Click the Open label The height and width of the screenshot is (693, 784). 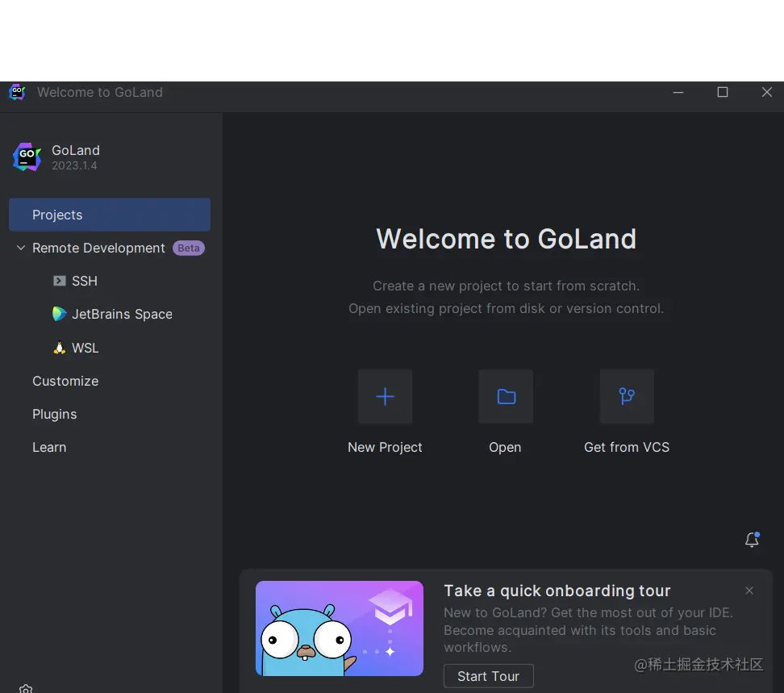coord(505,447)
